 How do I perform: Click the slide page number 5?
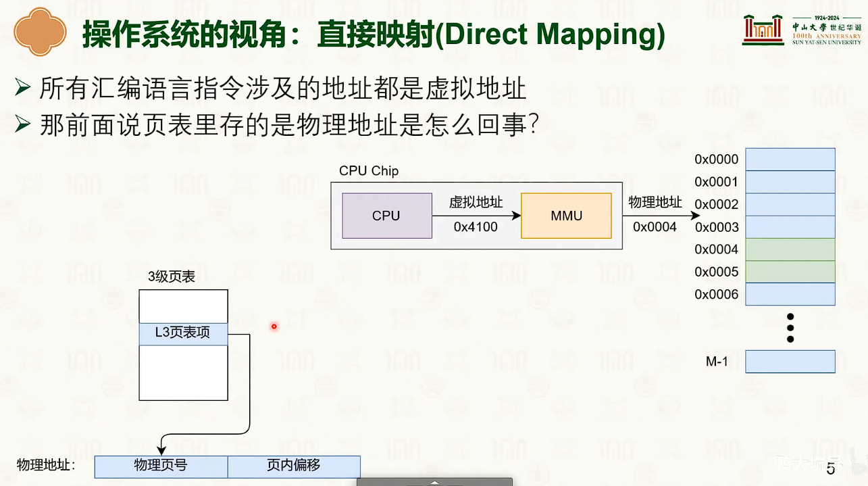tap(831, 469)
